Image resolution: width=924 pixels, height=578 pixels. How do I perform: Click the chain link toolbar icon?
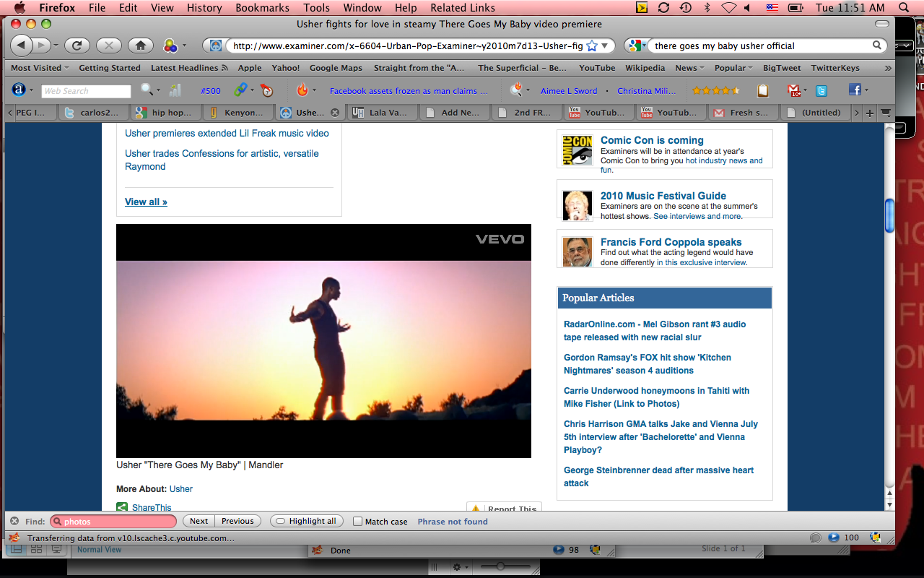[240, 90]
